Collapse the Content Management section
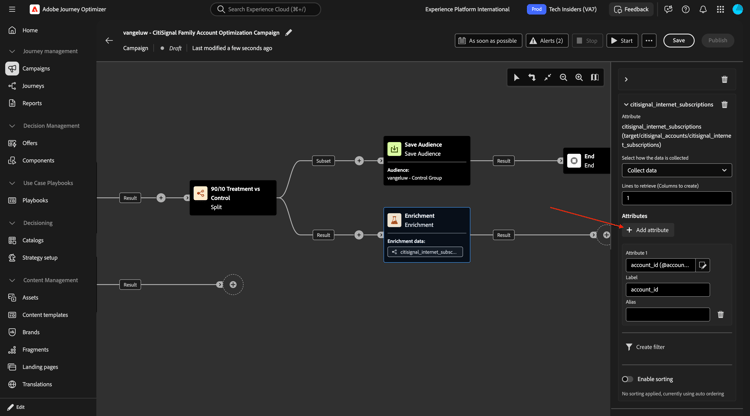 (12, 280)
